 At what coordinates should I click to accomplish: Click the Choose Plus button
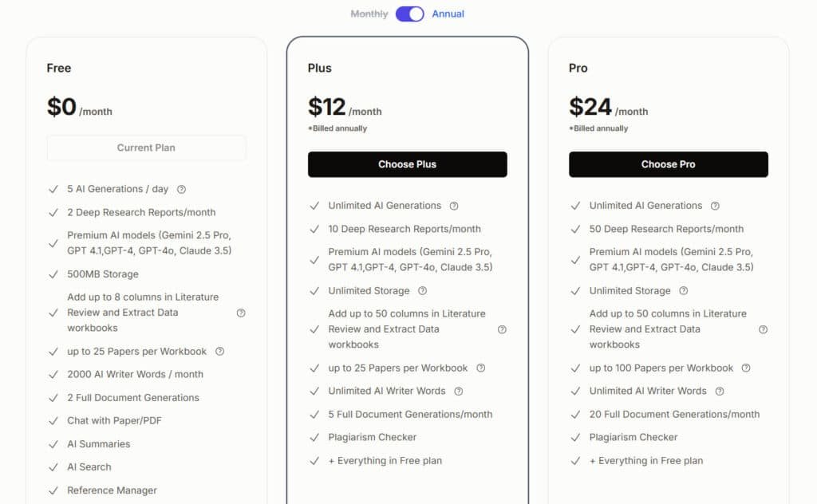tap(408, 164)
